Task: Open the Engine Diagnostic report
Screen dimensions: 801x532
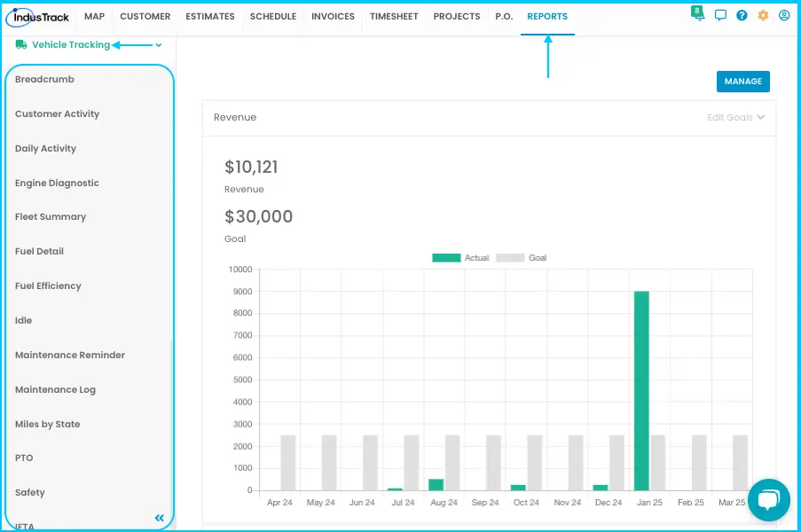Action: [57, 183]
